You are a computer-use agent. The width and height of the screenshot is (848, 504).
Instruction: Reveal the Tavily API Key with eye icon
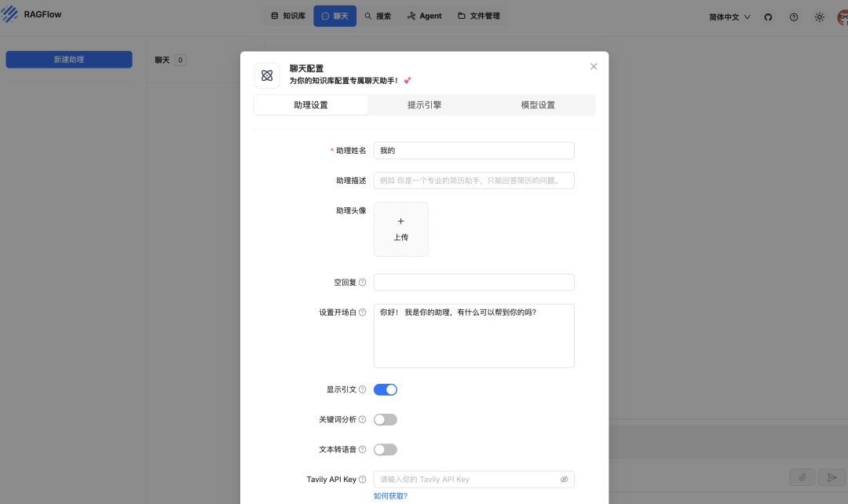565,479
